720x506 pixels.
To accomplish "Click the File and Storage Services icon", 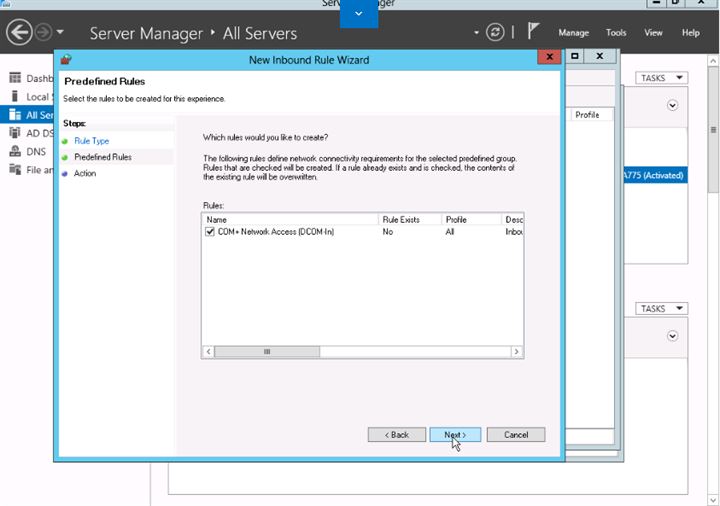I will 15,169.
